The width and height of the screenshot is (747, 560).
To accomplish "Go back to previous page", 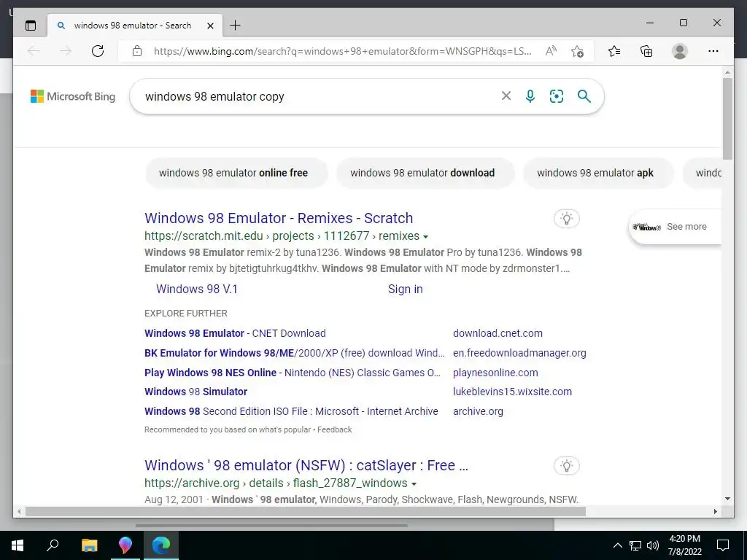I will pyautogui.click(x=34, y=51).
